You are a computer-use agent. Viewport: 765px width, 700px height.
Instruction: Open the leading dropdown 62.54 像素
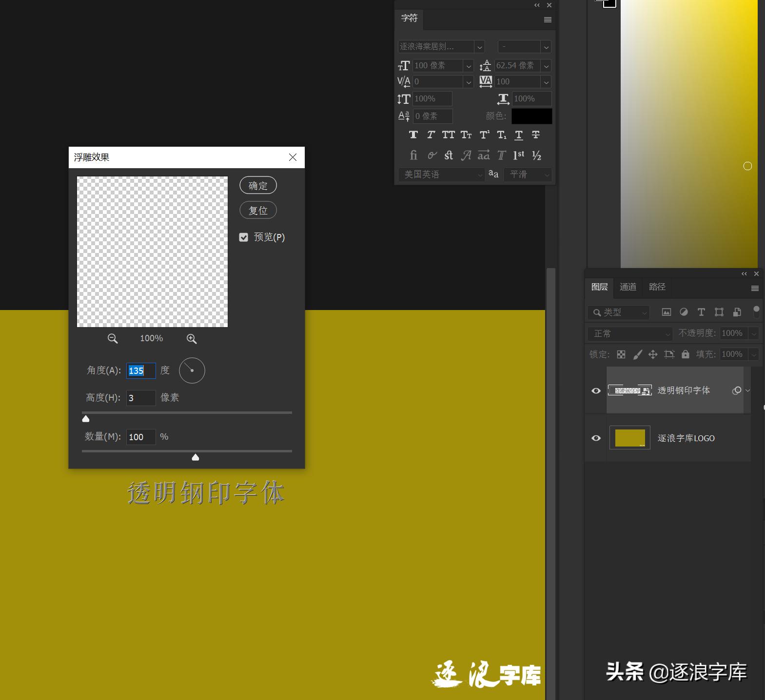(546, 66)
